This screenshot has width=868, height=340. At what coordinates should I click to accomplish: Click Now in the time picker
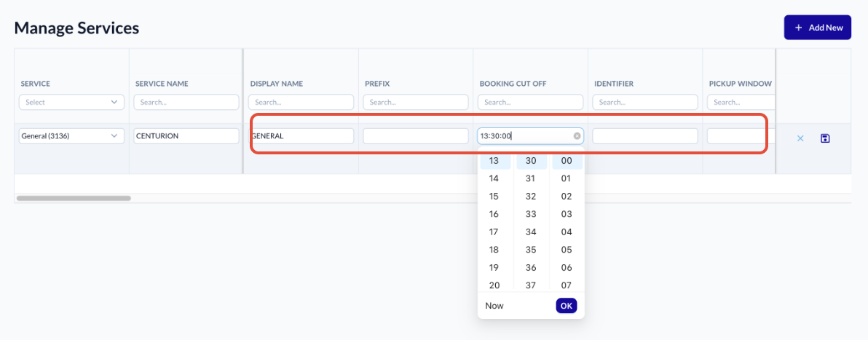point(494,306)
